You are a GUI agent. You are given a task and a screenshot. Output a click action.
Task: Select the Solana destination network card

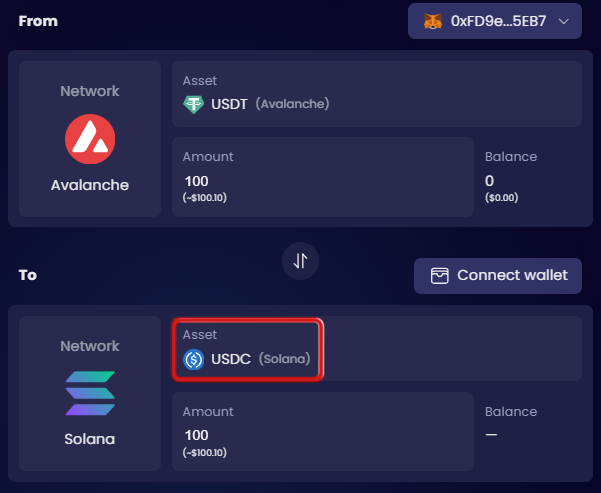click(90, 393)
